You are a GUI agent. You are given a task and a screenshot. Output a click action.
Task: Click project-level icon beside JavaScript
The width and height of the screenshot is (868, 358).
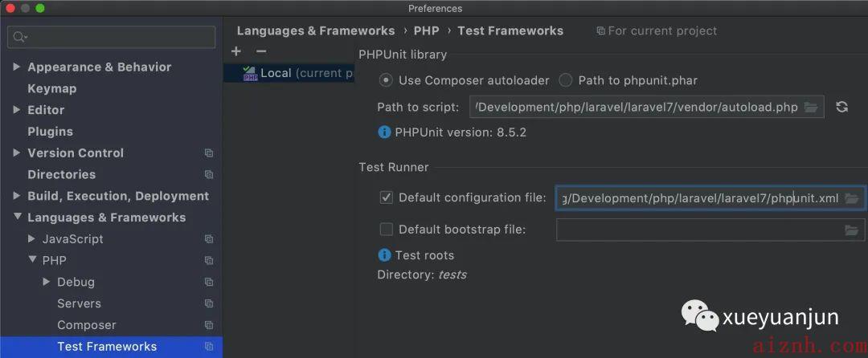coord(209,239)
